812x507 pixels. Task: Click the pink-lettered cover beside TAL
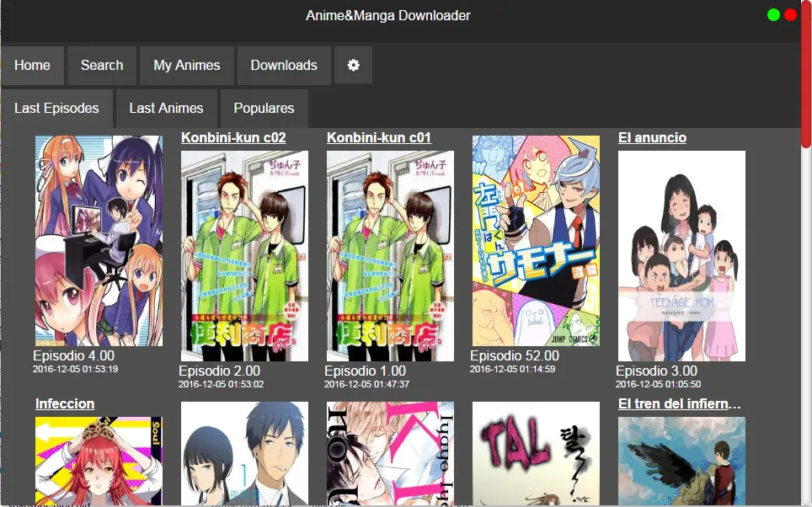(391, 453)
